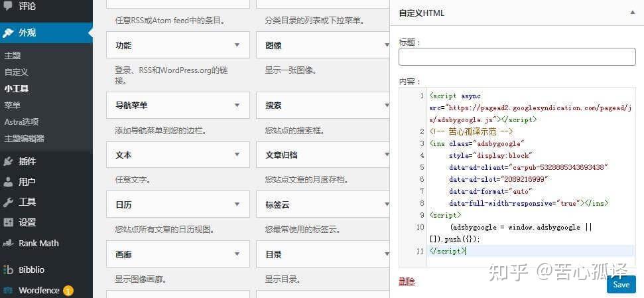Click the 外观 paintbrush icon
This screenshot has width=644, height=298.
click(x=8, y=33)
